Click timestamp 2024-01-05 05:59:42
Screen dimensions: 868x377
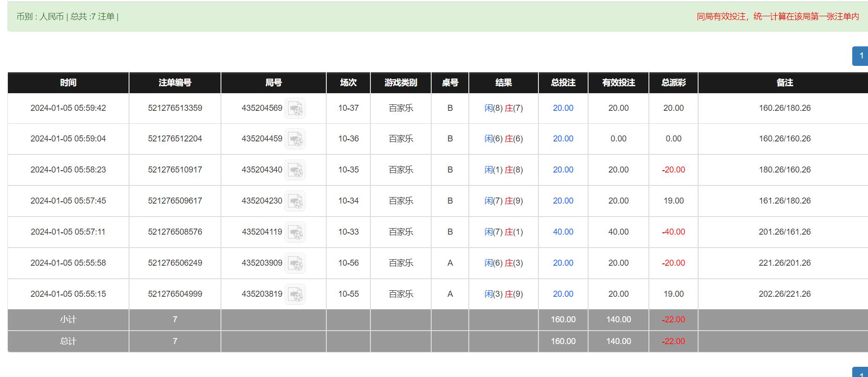click(x=68, y=108)
